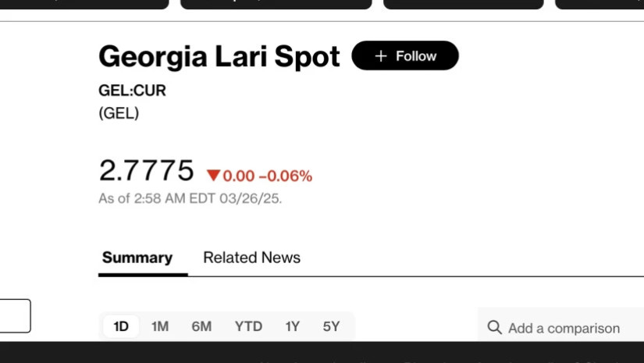Image resolution: width=644 pixels, height=363 pixels.
Task: Show the 5Y chart range
Action: pos(331,326)
